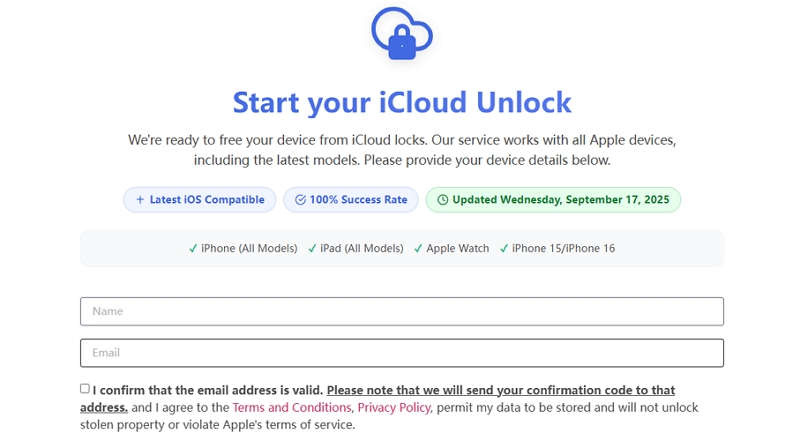Focus the Email input field
This screenshot has width=800, height=441.
click(402, 353)
